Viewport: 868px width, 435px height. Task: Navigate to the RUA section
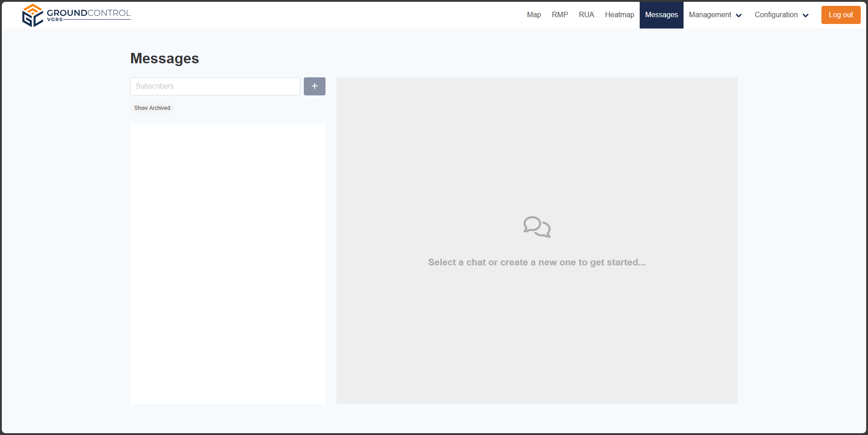[586, 15]
